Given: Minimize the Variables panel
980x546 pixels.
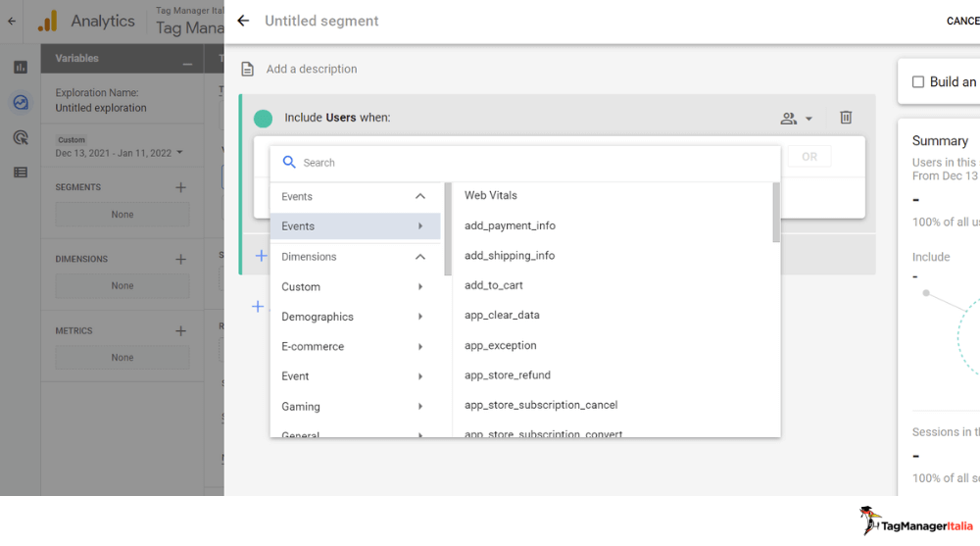Looking at the screenshot, I should pyautogui.click(x=187, y=64).
